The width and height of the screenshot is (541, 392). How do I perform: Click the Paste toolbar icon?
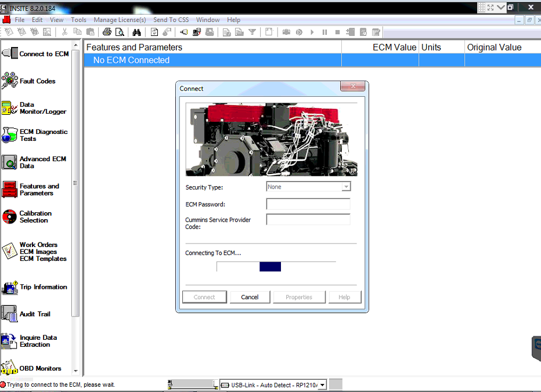tap(90, 32)
